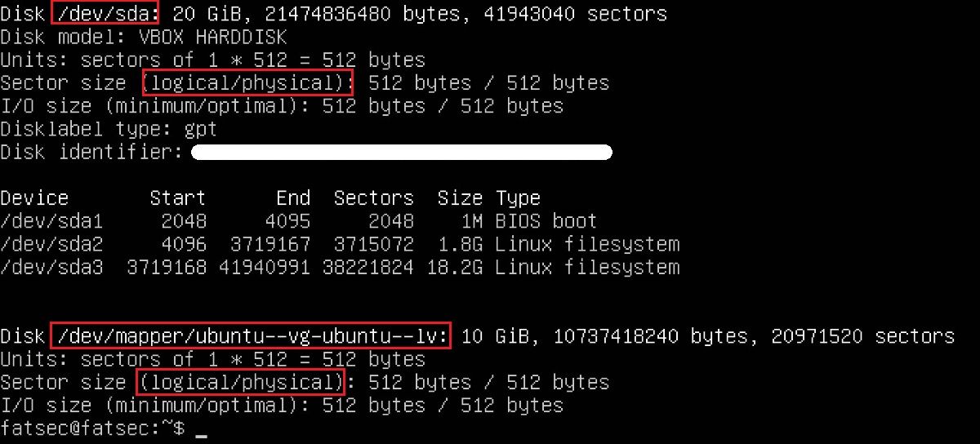Select the /dev/sda1 device entry
Viewport: 980px width, 444px height.
coord(51,221)
